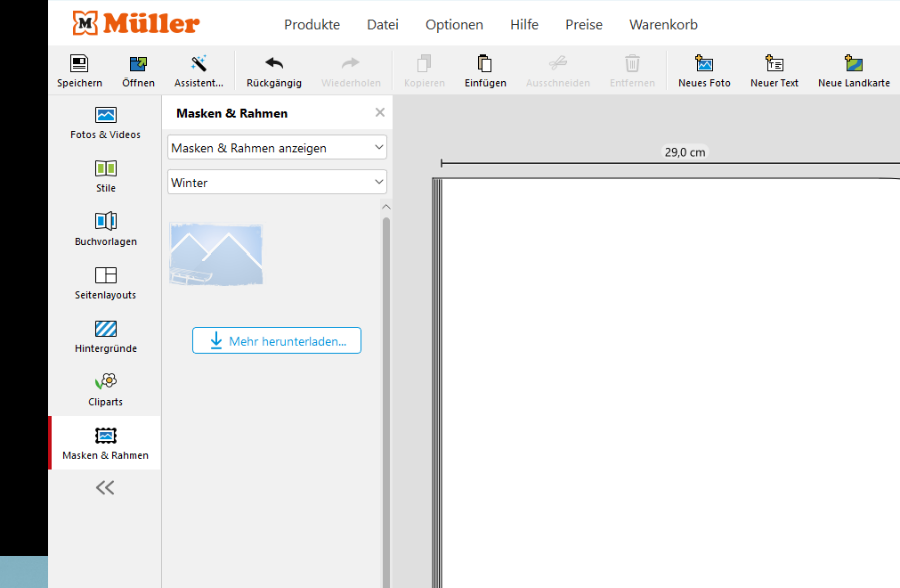
Task: Switch to the Hintergründe panel
Action: pyautogui.click(x=106, y=336)
